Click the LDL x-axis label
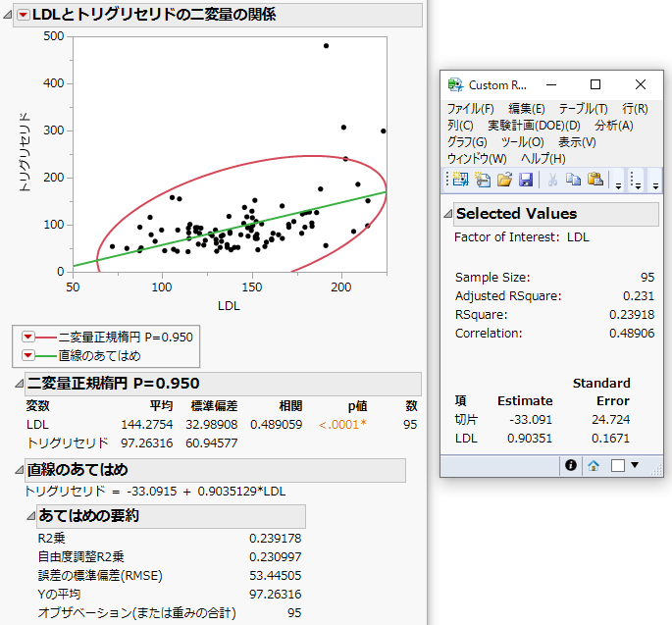This screenshot has height=625, width=672. click(x=229, y=306)
